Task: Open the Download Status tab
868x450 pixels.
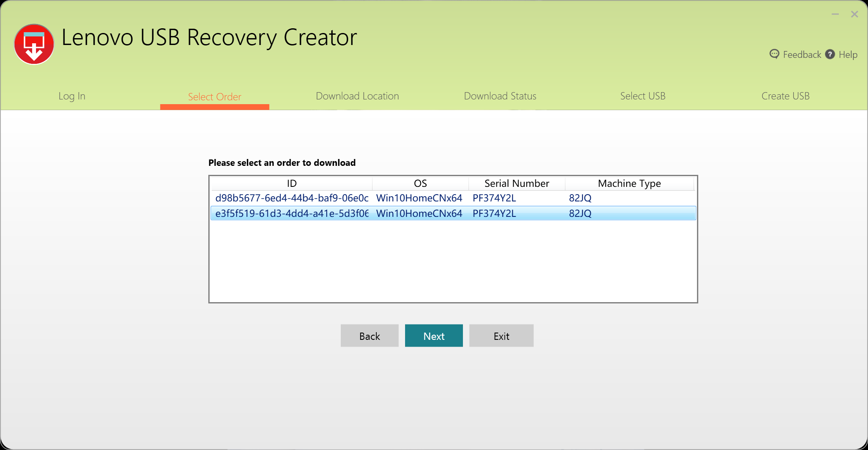Action: coord(500,96)
